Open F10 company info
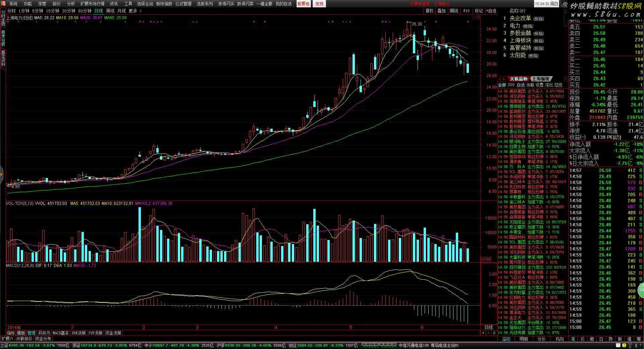 point(466,11)
